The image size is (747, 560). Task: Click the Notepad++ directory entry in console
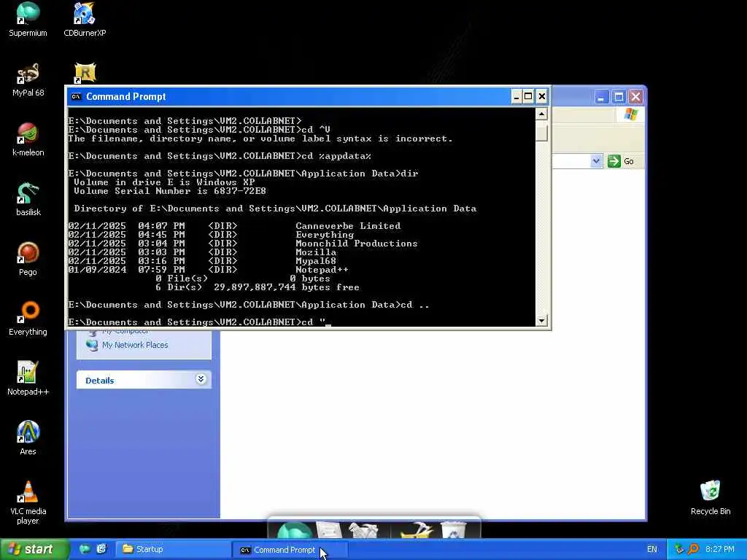pyautogui.click(x=322, y=270)
